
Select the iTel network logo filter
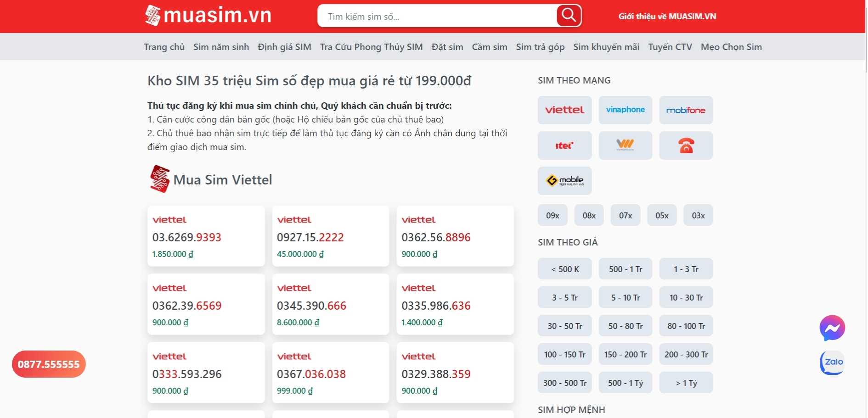click(x=564, y=145)
